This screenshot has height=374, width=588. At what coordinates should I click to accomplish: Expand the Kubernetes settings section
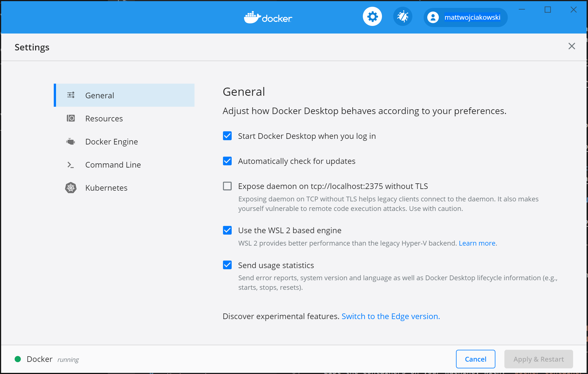pos(106,188)
